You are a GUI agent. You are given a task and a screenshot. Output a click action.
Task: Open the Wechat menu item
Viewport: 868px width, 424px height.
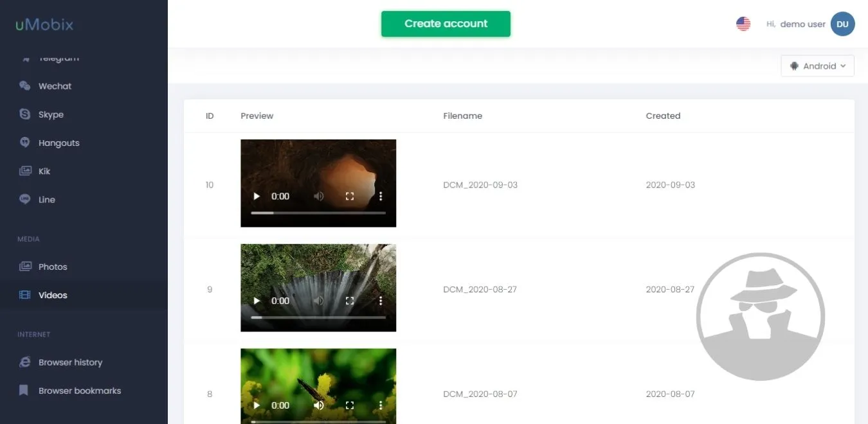(84, 86)
